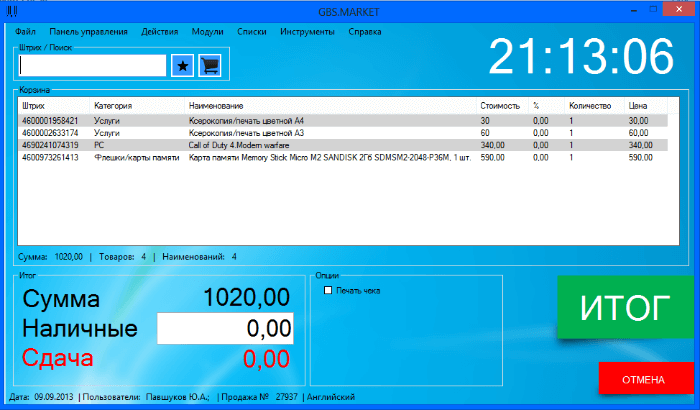This screenshot has height=410, width=700.
Task: Sort by the Наименование column header
Action: (x=330, y=106)
